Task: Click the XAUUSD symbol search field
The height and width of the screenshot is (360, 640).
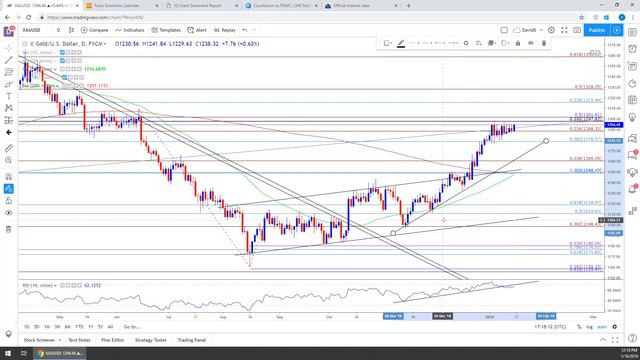Action: [x=32, y=30]
